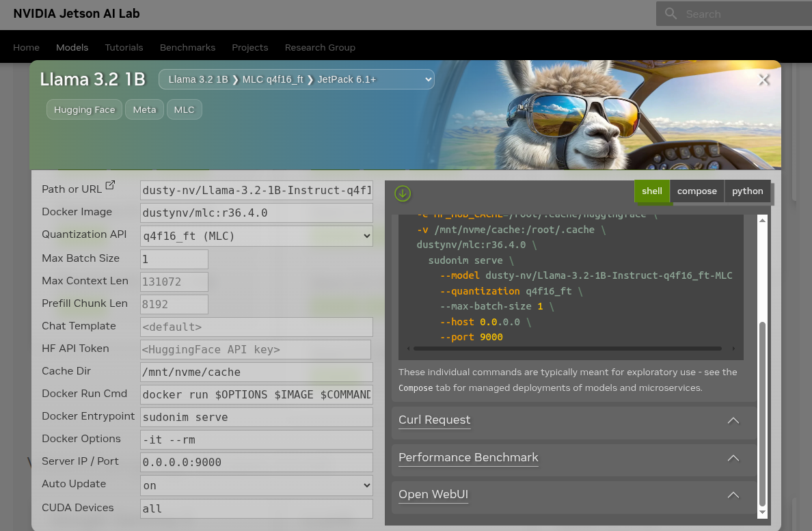The image size is (812, 531).
Task: Click the CUDA Devices field
Action: [256, 508]
